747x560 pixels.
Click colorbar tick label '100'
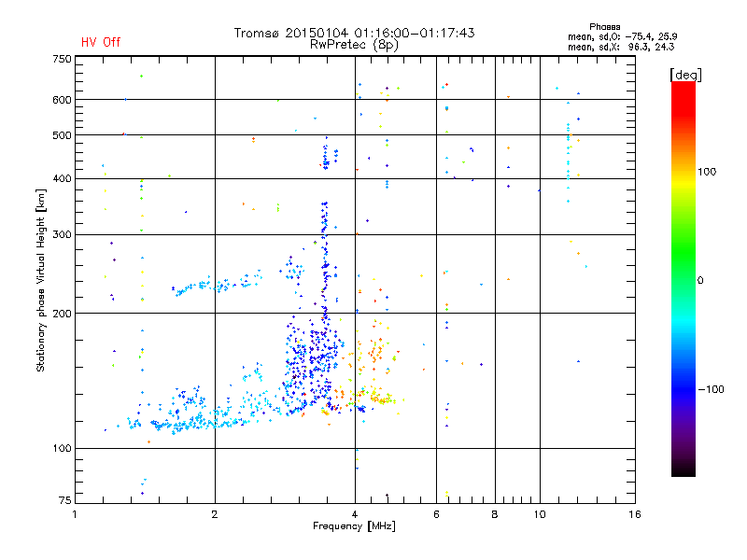coord(707,172)
